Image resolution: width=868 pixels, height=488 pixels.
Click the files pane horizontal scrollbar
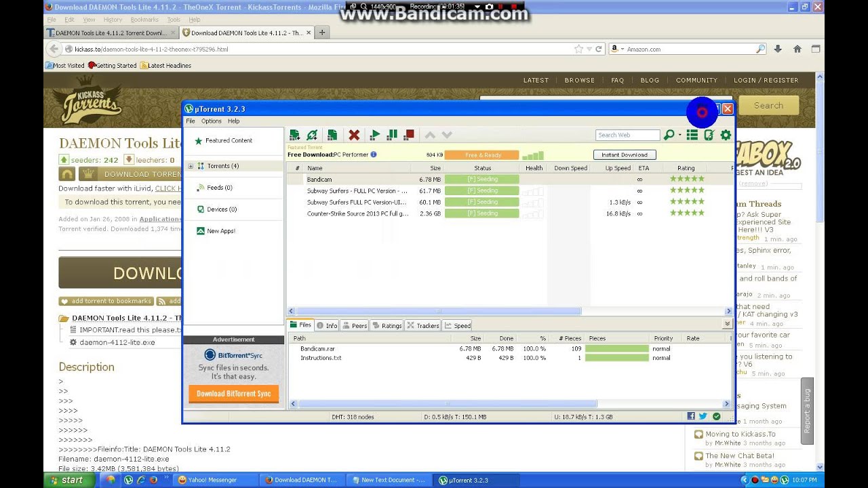(447, 404)
